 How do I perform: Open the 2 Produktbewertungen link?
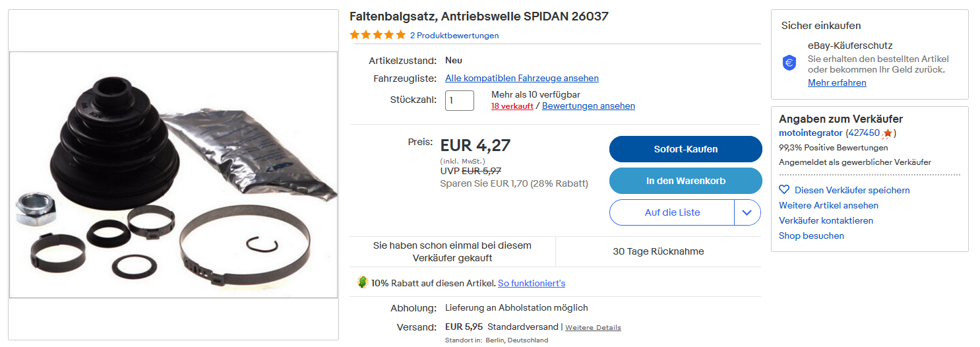[454, 36]
